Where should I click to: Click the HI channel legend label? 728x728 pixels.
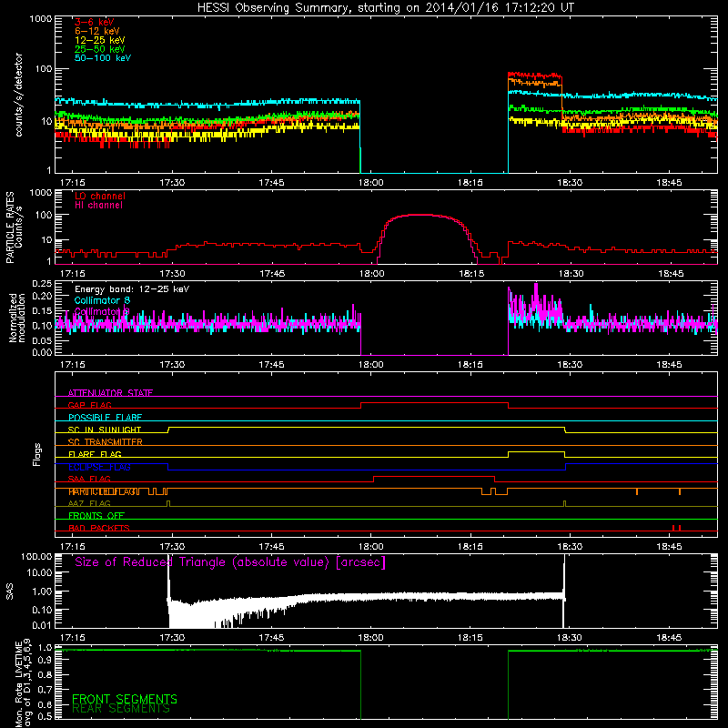[x=99, y=206]
